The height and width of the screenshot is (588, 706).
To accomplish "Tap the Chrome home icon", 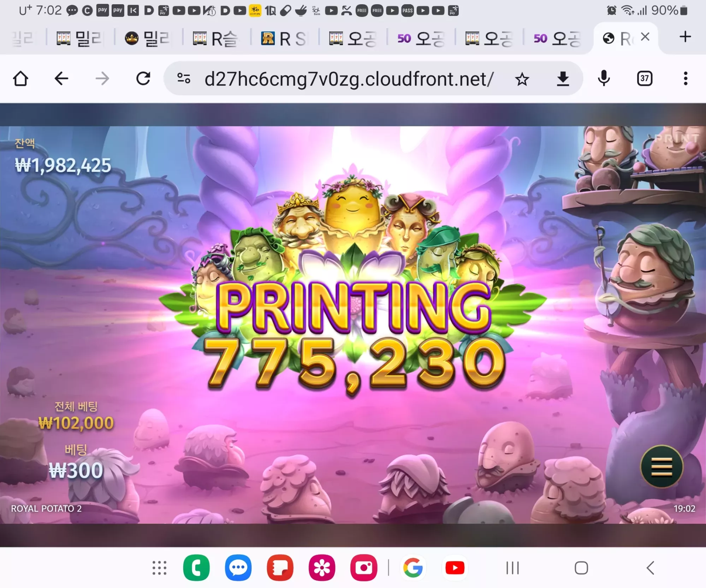I will [x=20, y=78].
